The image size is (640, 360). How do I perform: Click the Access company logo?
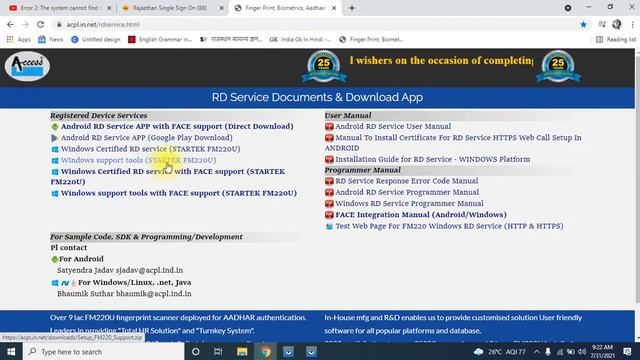point(27,66)
